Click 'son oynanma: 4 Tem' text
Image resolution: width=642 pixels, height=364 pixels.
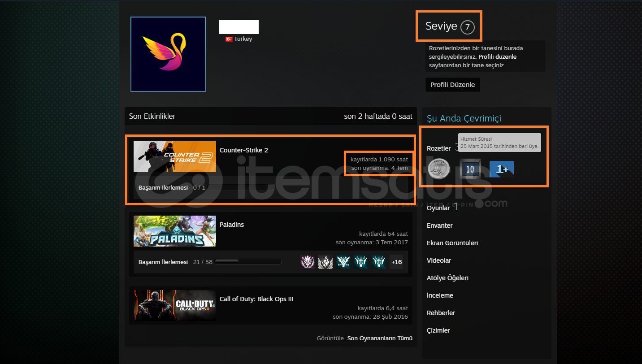pyautogui.click(x=380, y=168)
